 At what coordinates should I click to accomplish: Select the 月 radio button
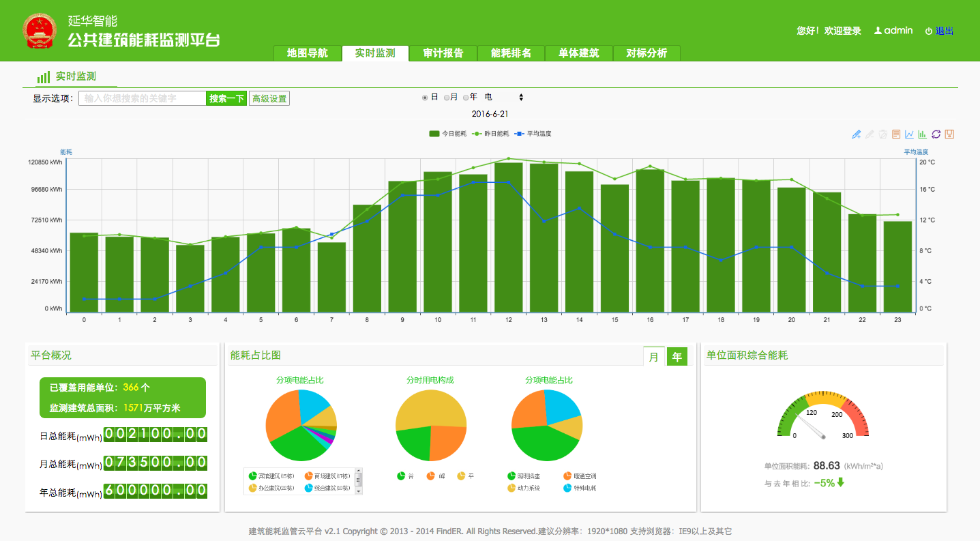pos(447,98)
